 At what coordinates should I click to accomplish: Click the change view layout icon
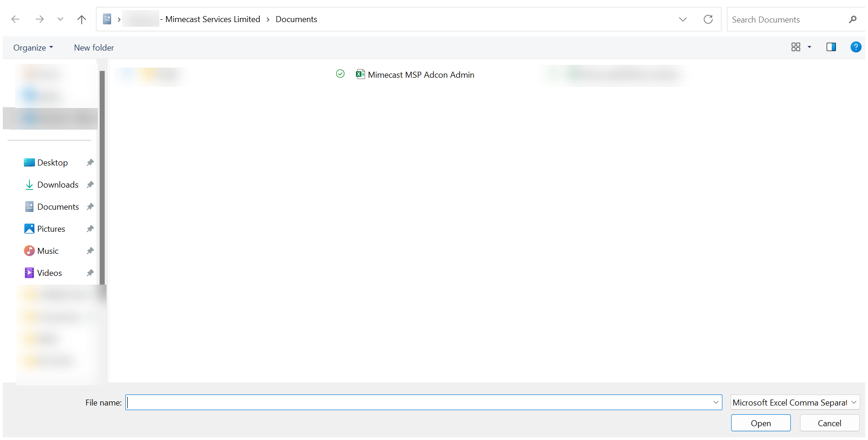coord(796,47)
